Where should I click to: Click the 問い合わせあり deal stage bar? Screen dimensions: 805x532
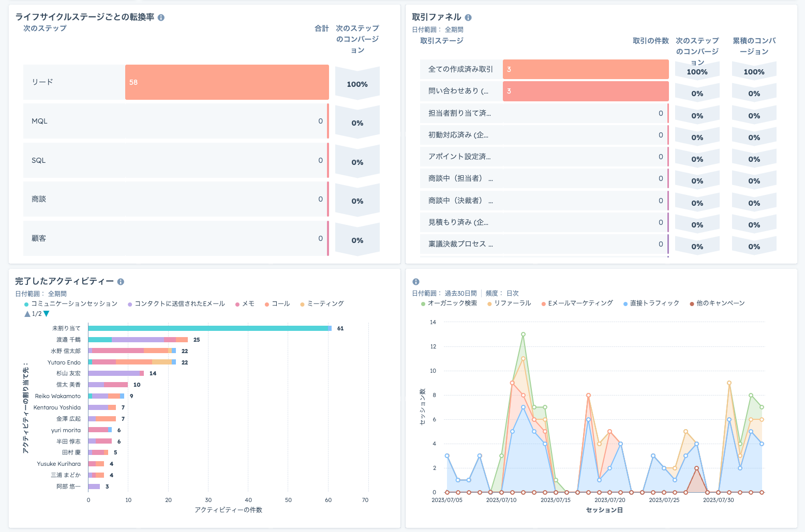[x=586, y=91]
